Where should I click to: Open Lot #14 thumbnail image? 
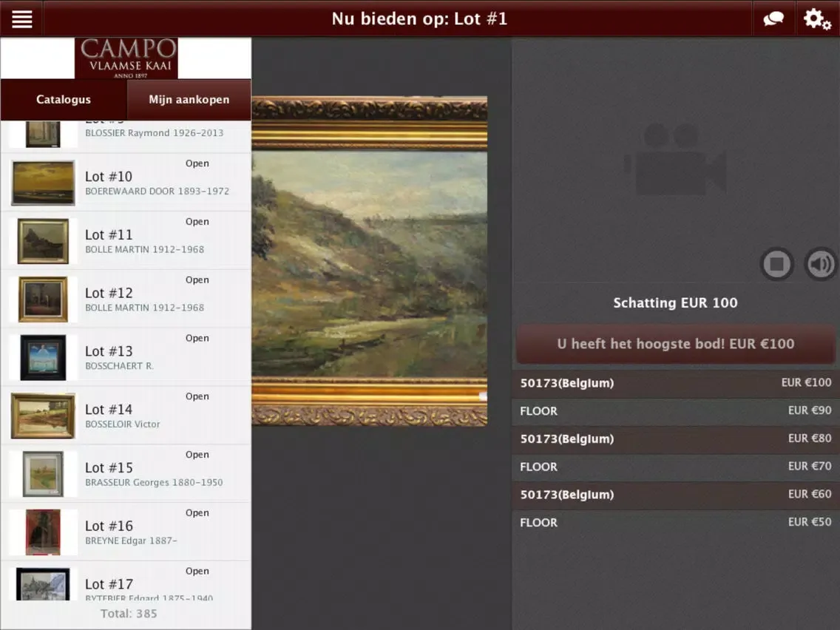[x=43, y=416]
